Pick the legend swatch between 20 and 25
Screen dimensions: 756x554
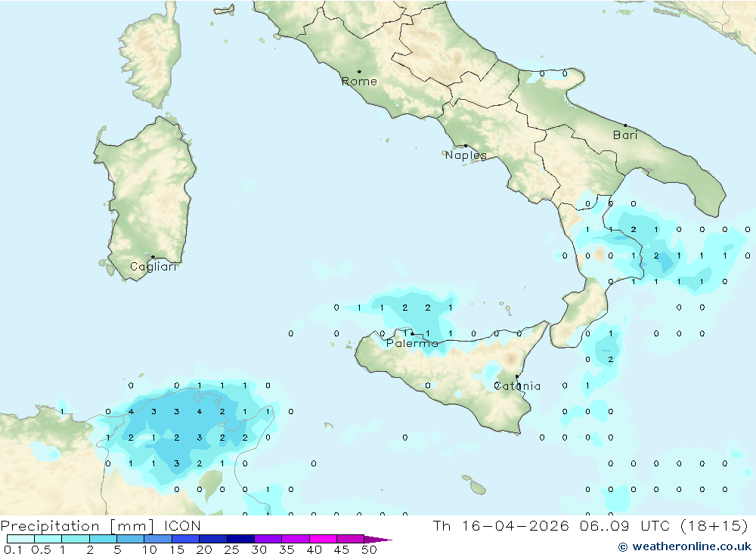213,539
